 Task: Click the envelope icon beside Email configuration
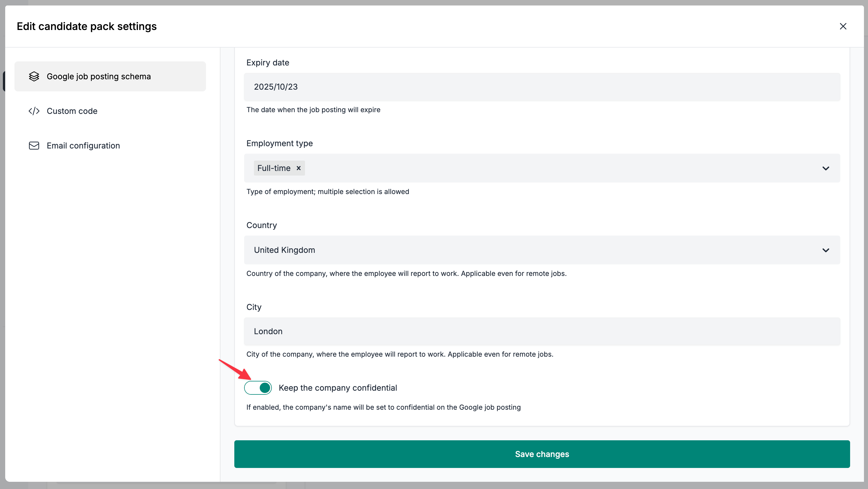pyautogui.click(x=34, y=146)
